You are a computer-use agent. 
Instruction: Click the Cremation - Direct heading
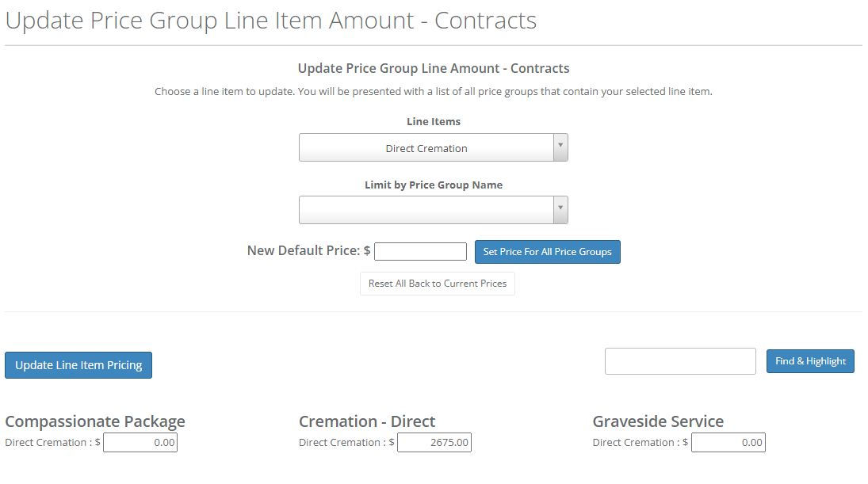(367, 421)
